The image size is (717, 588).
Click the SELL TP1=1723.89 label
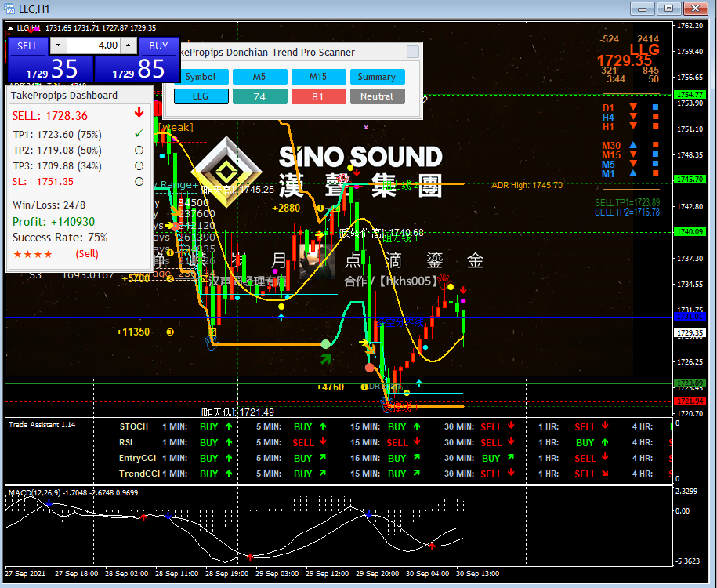point(627,203)
